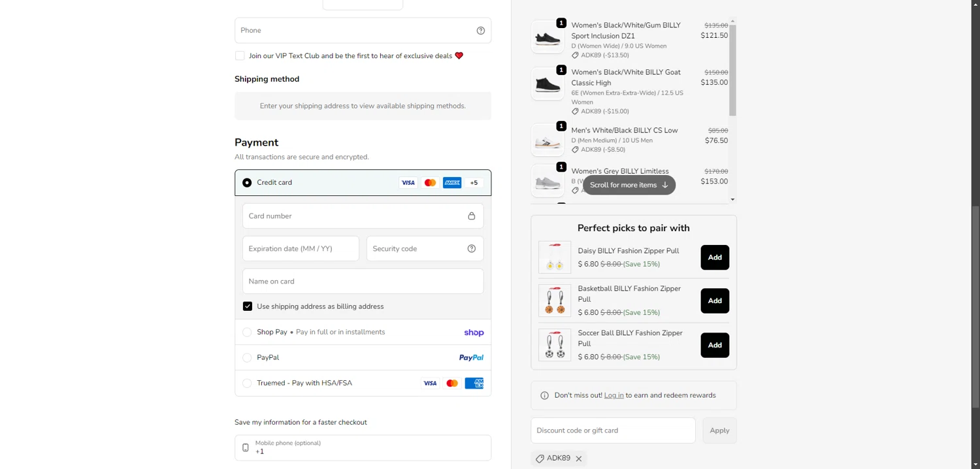Focus the Phone input field
The height and width of the screenshot is (469, 980).
pos(363,31)
